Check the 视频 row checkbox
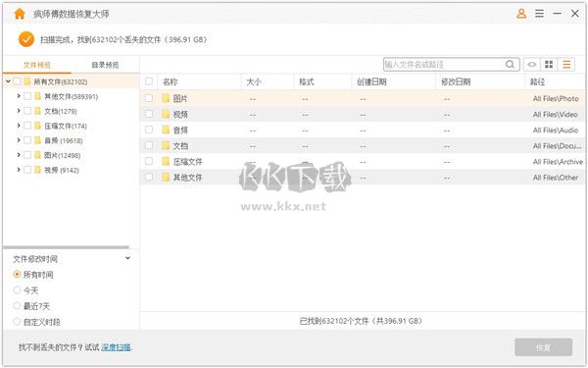This screenshot has height=368, width=588. click(149, 114)
